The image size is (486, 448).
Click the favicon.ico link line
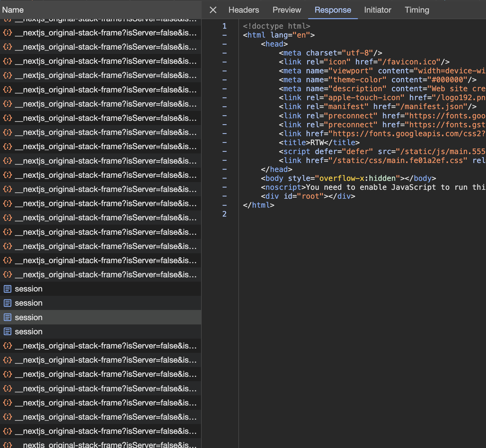pyautogui.click(x=364, y=62)
